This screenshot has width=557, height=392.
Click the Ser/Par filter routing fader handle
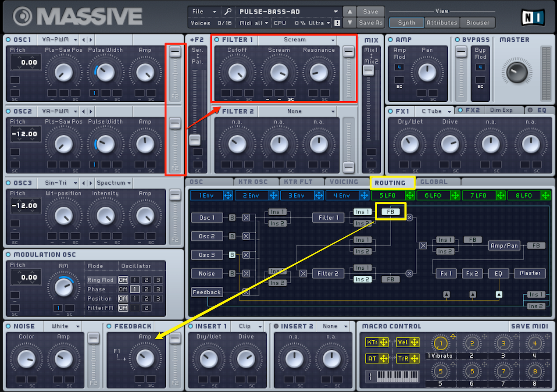coord(195,140)
